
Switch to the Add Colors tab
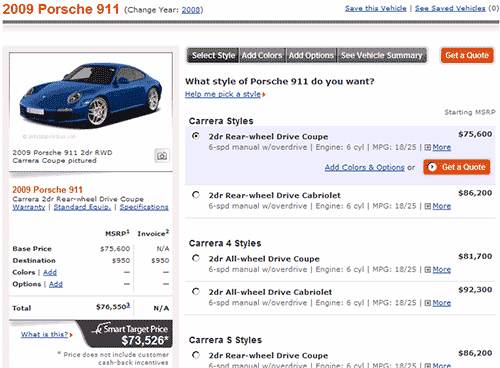pyautogui.click(x=262, y=55)
